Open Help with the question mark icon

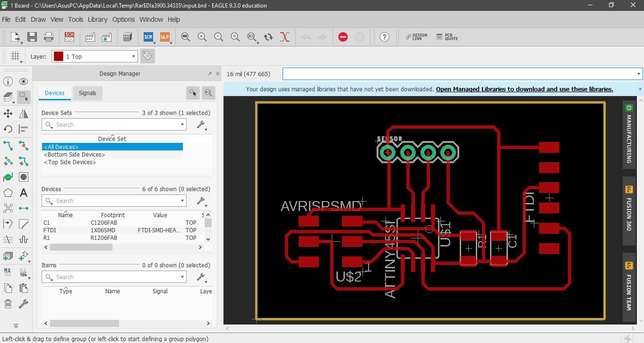[385, 37]
